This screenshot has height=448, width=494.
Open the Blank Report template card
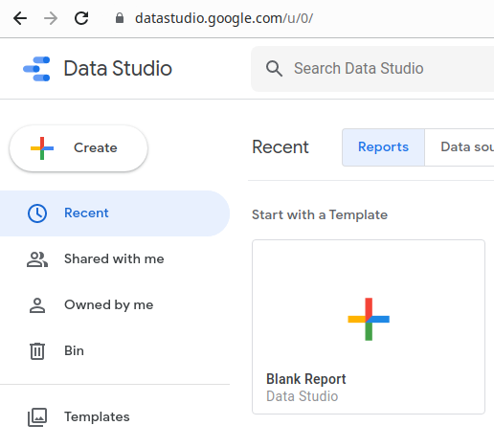point(369,327)
